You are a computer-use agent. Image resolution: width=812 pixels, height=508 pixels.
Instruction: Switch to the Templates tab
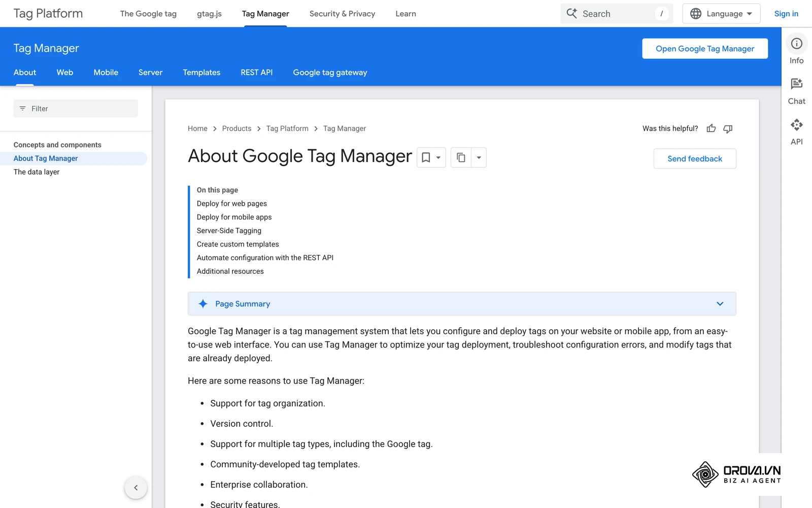201,73
